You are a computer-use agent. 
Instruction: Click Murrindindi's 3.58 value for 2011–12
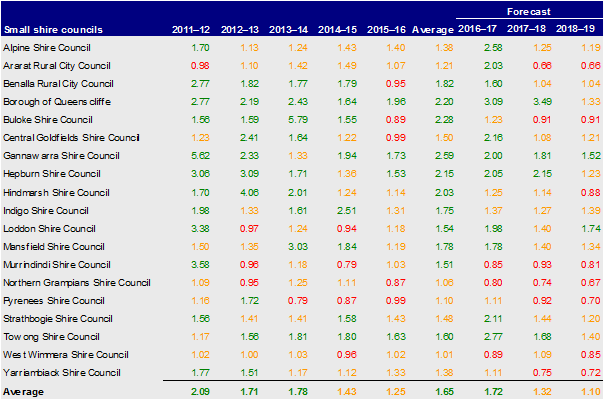tap(200, 265)
